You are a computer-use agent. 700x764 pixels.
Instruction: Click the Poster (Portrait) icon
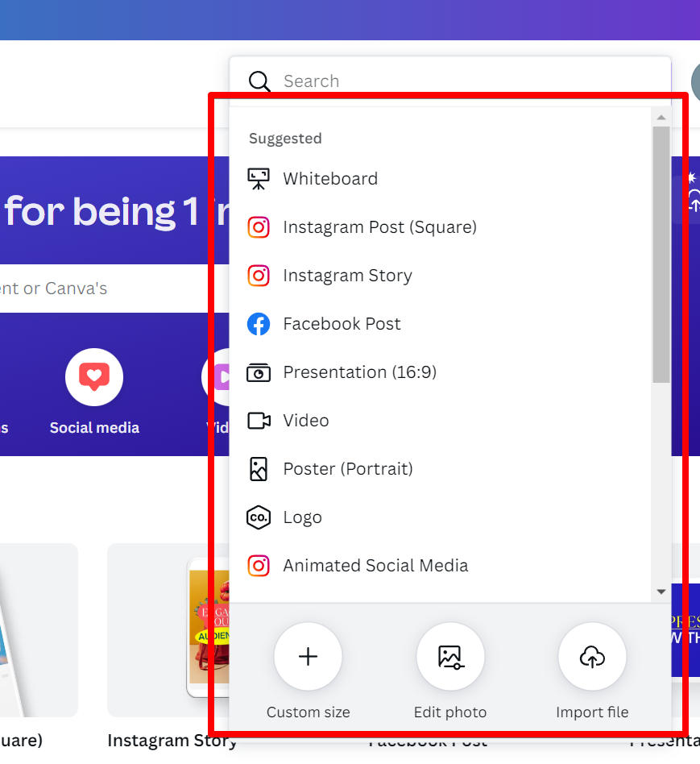(259, 469)
